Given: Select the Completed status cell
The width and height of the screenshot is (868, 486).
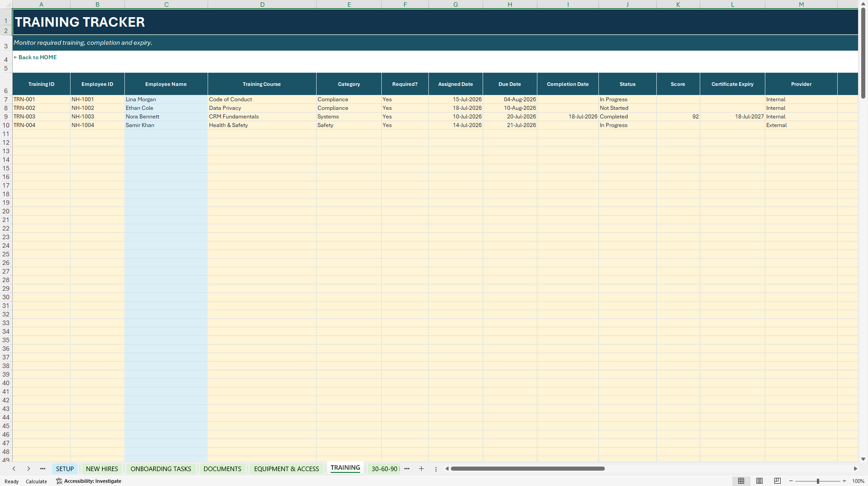Looking at the screenshot, I should (627, 117).
